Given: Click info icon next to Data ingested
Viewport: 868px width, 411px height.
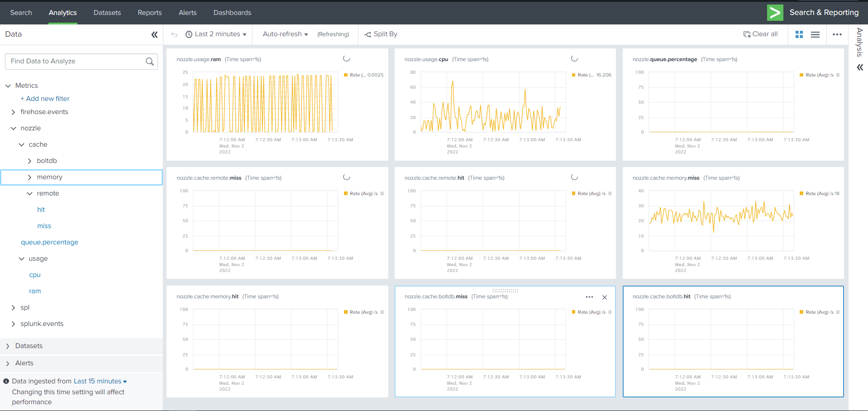Looking at the screenshot, I should 6,381.
